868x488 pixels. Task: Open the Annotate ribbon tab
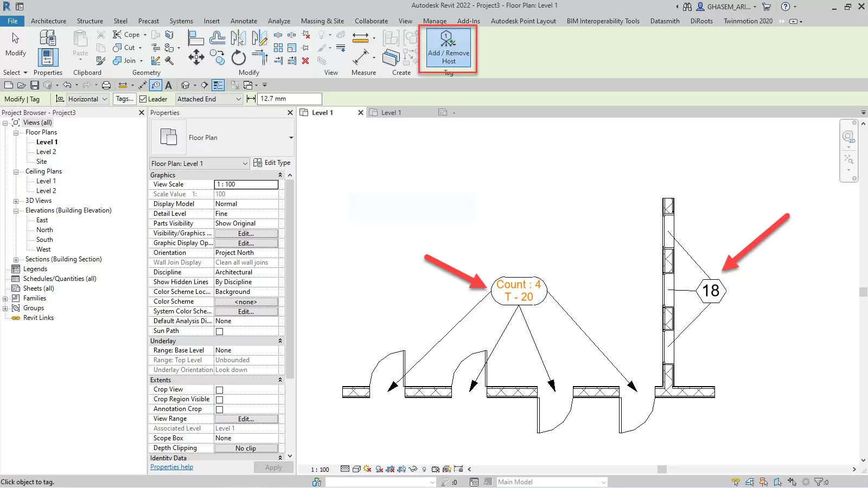tap(244, 21)
